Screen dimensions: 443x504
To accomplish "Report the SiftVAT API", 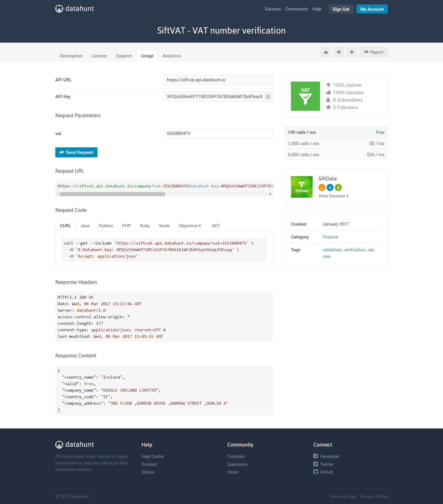I will (373, 52).
